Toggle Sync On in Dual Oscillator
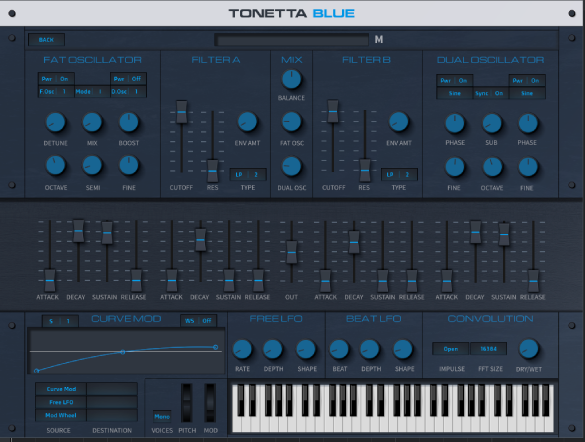This screenshot has height=442, width=585. 490,93
